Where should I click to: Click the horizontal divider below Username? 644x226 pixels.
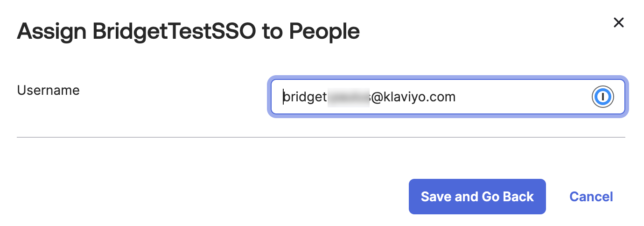click(x=321, y=137)
